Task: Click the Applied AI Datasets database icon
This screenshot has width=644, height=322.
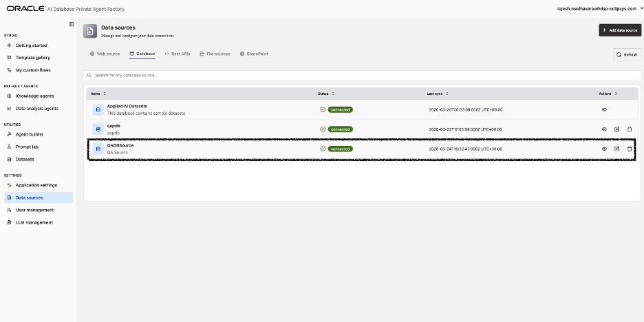Action: (x=98, y=109)
